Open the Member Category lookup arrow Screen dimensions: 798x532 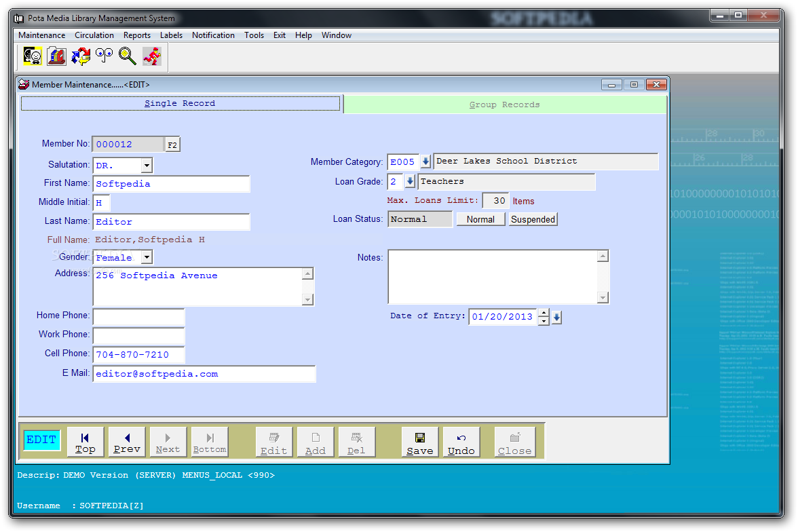pyautogui.click(x=425, y=162)
